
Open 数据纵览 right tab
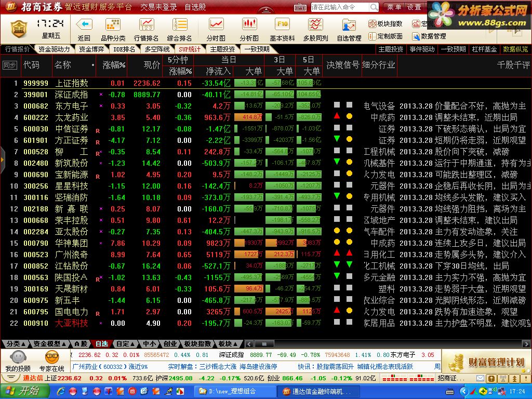515,49
